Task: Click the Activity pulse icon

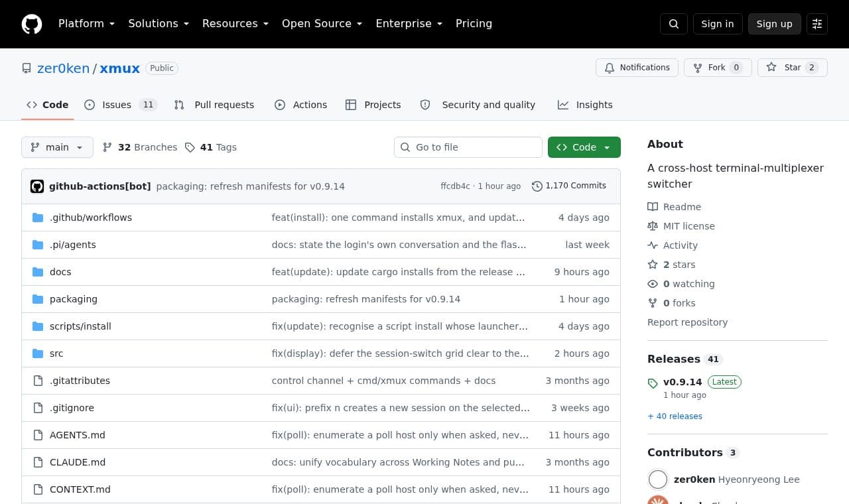Action: 653,245
